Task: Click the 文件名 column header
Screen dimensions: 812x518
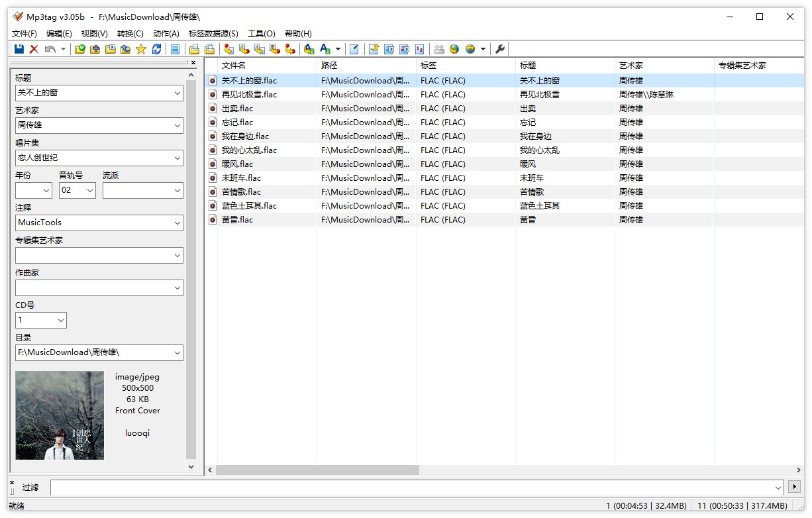Action: click(x=234, y=66)
